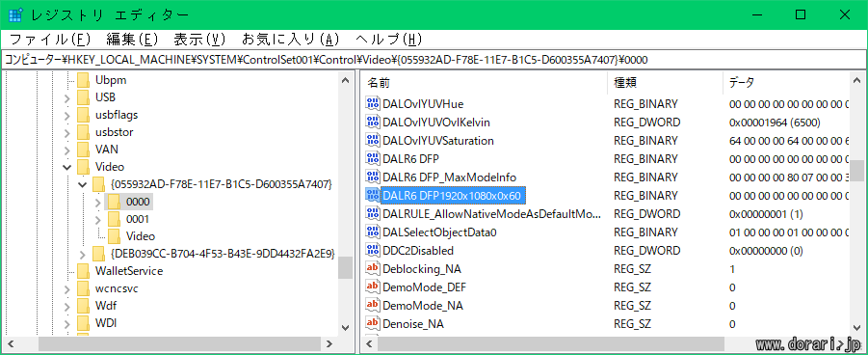Click the wcncsvc folder icon
The image size is (868, 355).
pos(83,287)
